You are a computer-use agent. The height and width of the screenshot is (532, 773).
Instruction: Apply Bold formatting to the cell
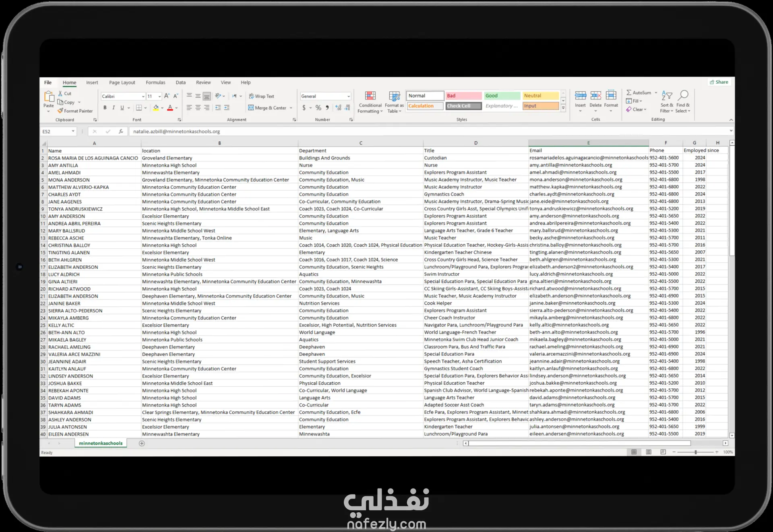coord(105,108)
